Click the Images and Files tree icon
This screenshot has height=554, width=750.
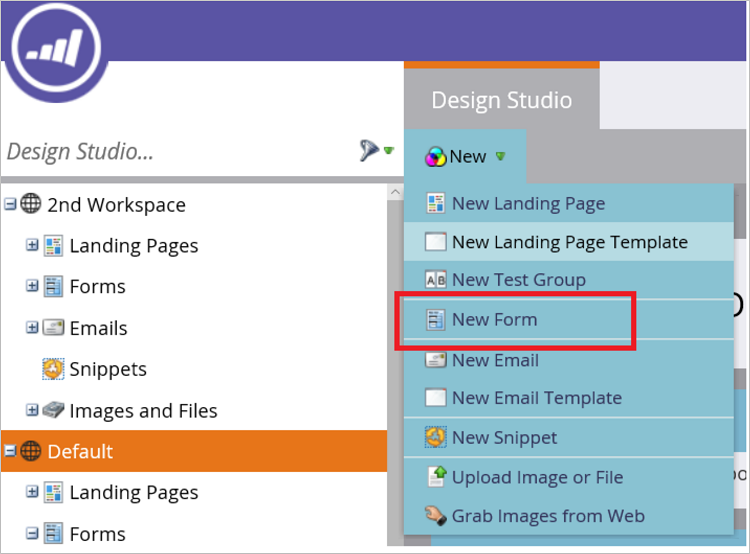coord(53,411)
